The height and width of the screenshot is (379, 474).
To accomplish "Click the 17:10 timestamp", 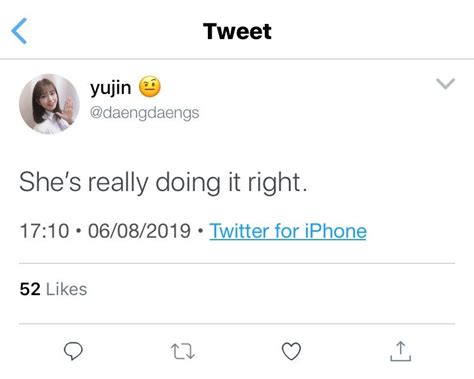I will (x=44, y=231).
